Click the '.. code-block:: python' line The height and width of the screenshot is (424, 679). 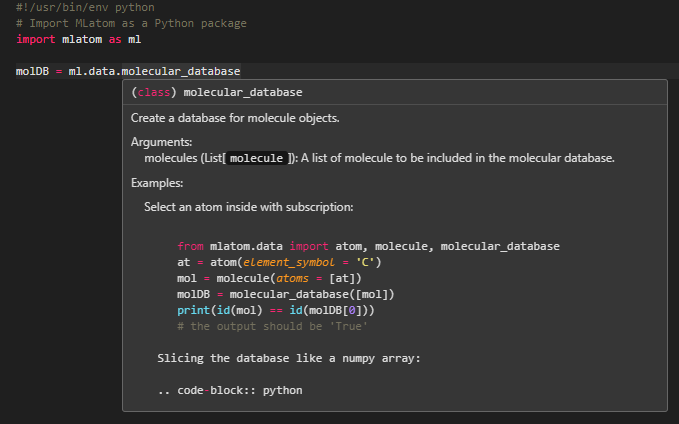pyautogui.click(x=230, y=391)
